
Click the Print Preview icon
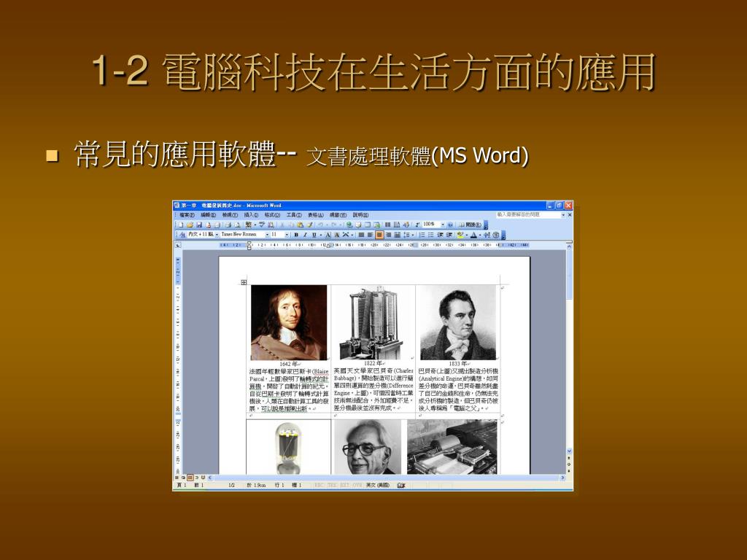(x=237, y=225)
